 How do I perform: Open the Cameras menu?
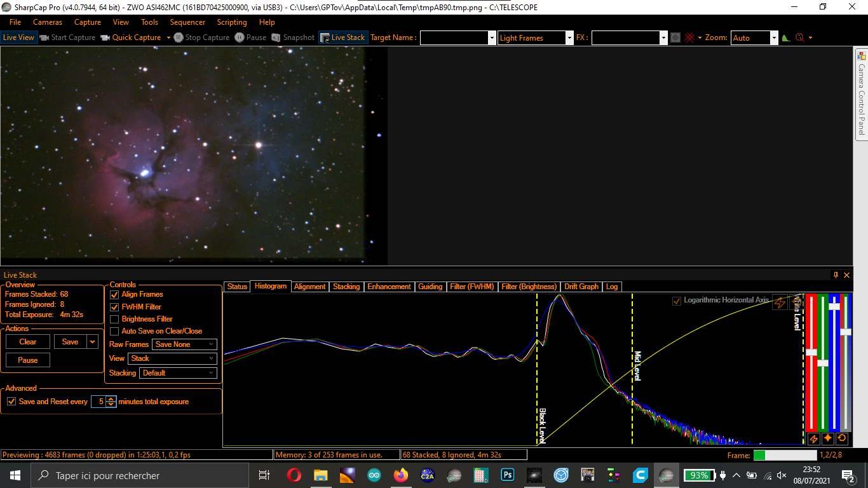[48, 22]
